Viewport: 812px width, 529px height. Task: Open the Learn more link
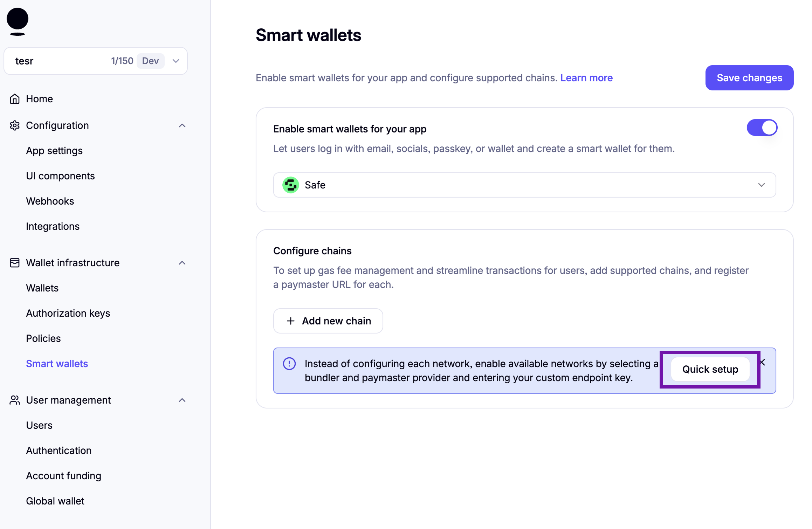tap(586, 78)
